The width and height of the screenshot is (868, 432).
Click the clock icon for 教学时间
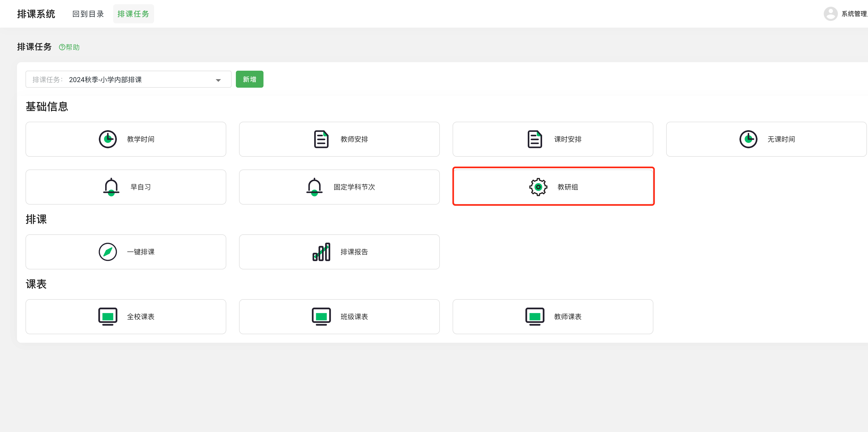point(108,139)
